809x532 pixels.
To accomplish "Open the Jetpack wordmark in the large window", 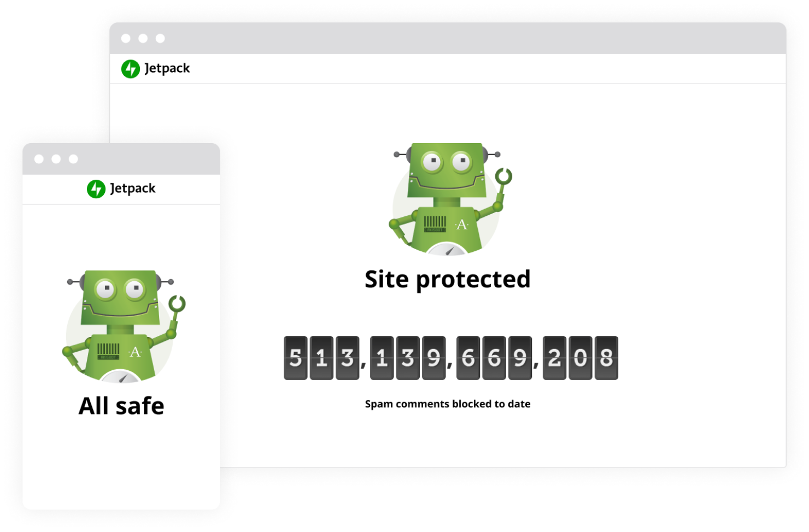I will tap(167, 69).
